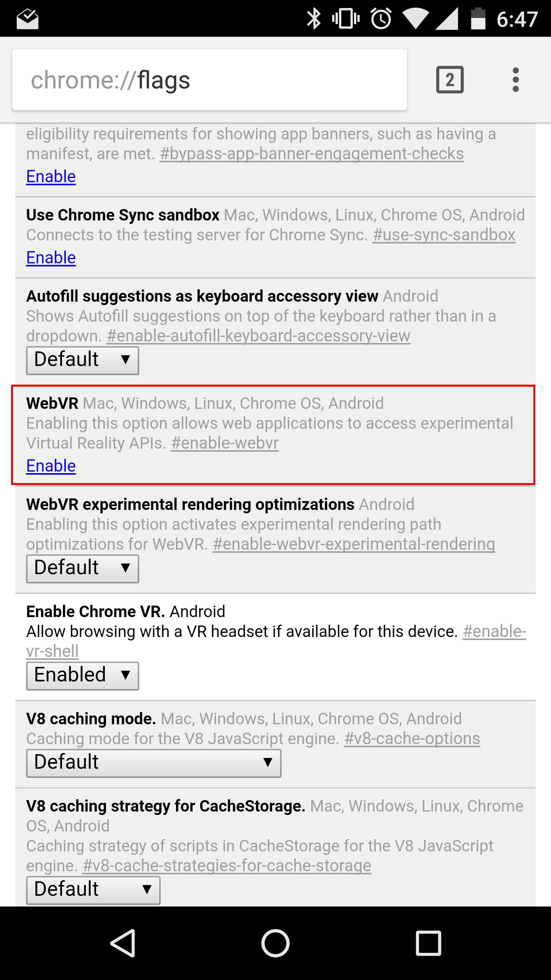Tap the Bluetooth status icon
Viewport: 551px width, 980px height.
tap(314, 18)
